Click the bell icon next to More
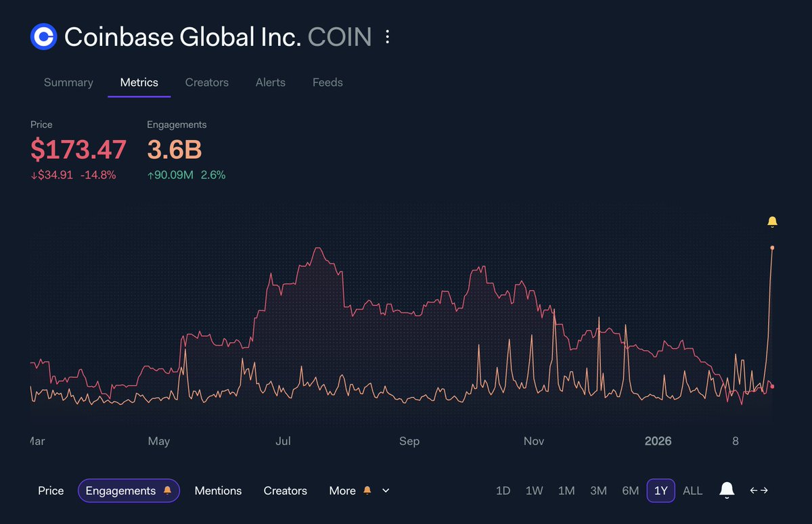This screenshot has height=524, width=812. point(366,490)
